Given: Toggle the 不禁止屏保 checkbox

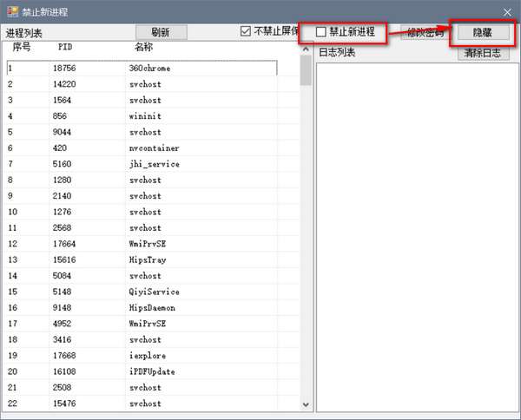Looking at the screenshot, I should pos(245,31).
